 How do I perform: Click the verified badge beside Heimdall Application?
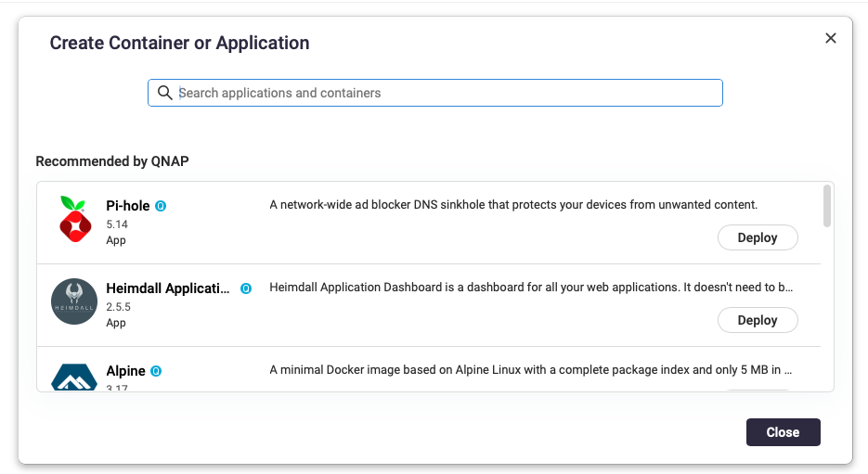click(246, 288)
